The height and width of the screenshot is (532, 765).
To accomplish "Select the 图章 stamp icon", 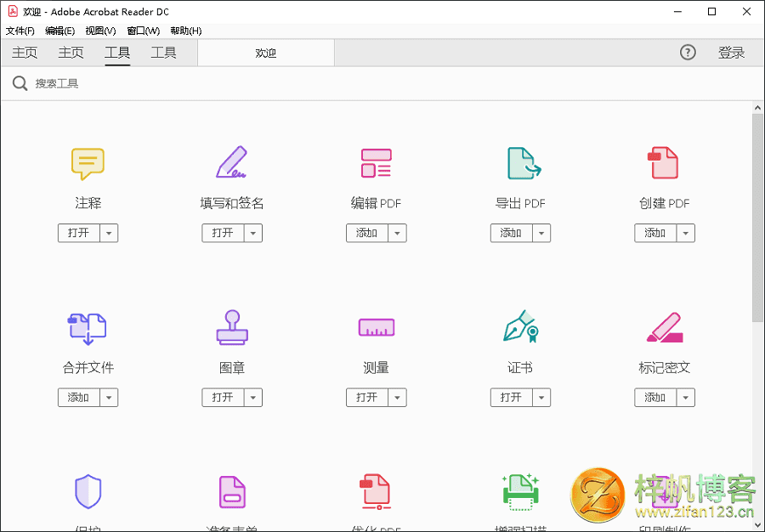I will [232, 327].
